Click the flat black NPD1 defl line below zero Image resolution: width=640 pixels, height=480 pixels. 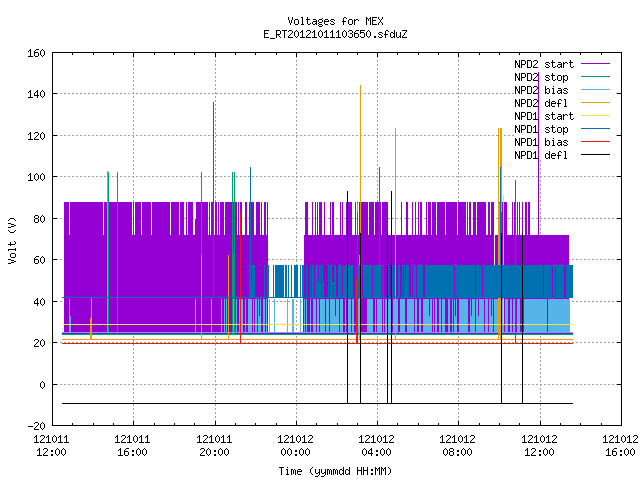coord(317,404)
